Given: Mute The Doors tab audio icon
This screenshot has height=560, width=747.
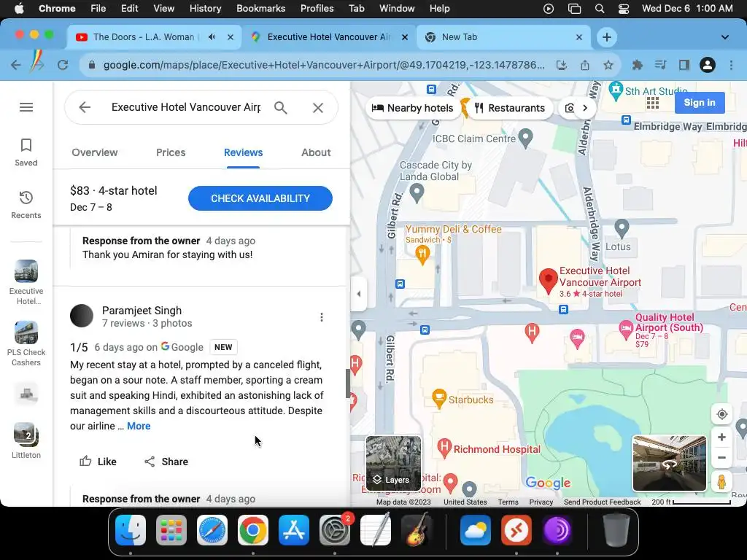Looking at the screenshot, I should 212,37.
